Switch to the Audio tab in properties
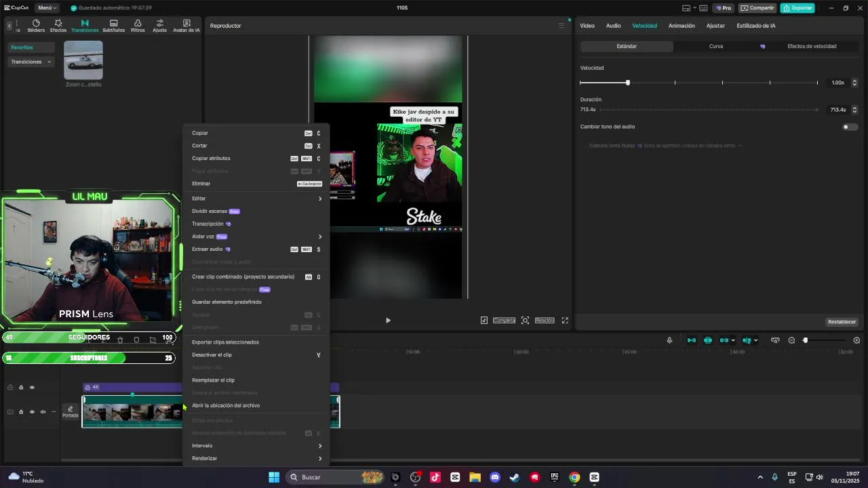The width and height of the screenshot is (868, 488). [613, 26]
